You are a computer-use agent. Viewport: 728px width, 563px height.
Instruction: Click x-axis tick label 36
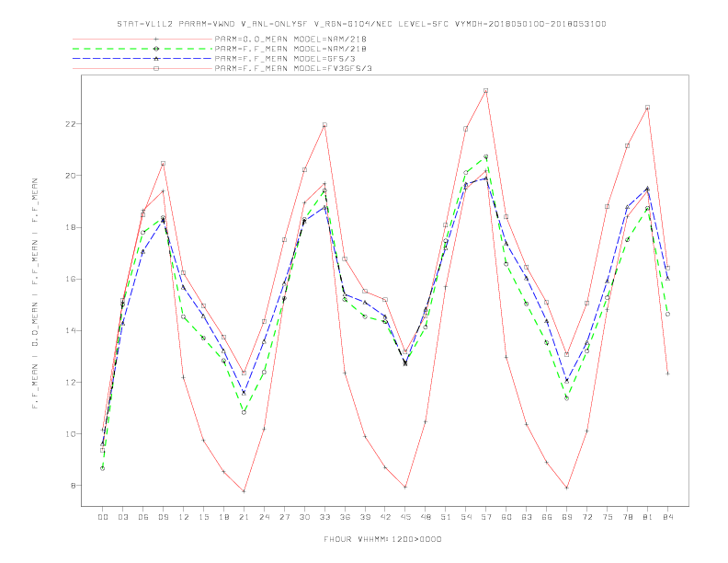(x=345, y=517)
